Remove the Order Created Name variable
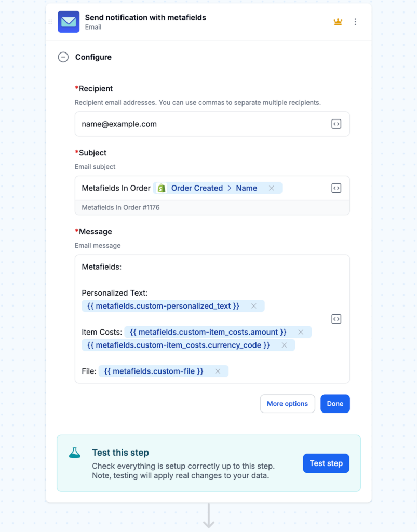 tap(272, 188)
